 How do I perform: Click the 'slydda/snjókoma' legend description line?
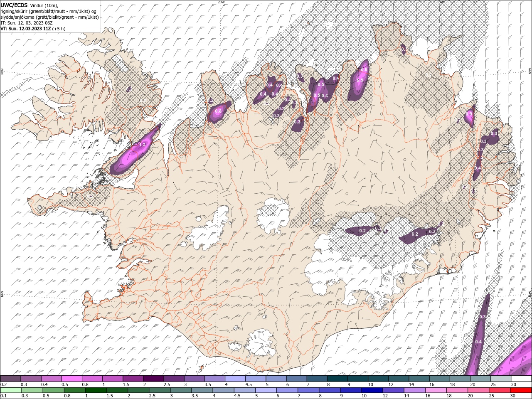click(x=49, y=17)
